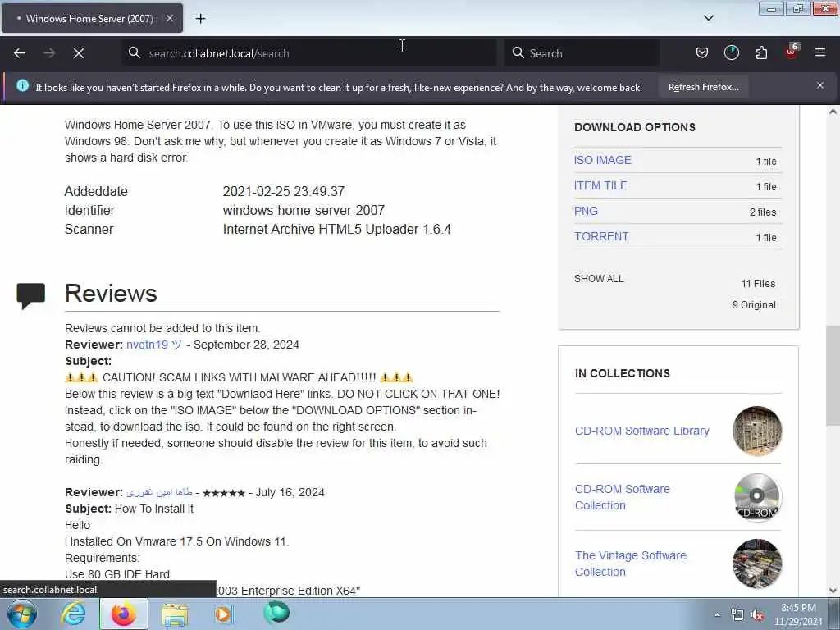
Task: Click the vertical scrollbar thumb
Action: point(833,375)
